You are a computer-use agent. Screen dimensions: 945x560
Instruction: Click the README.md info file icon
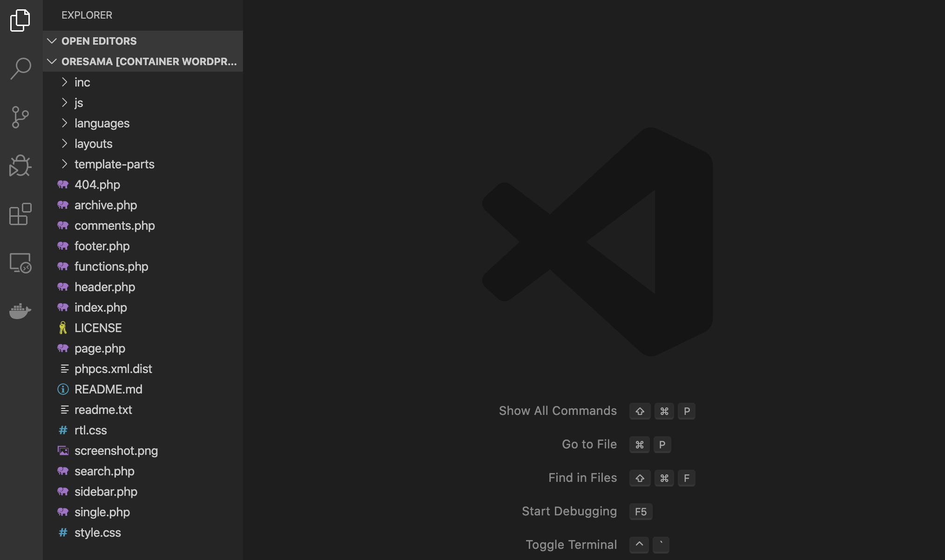pyautogui.click(x=63, y=389)
